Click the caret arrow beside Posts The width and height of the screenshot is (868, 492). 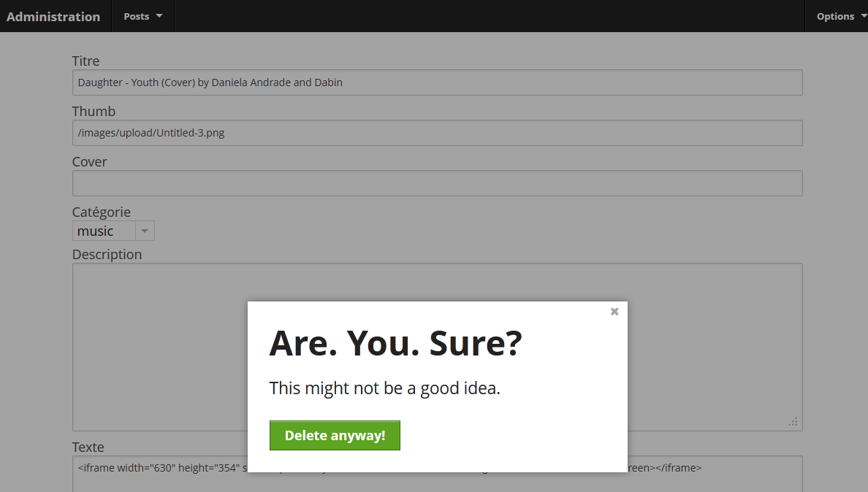(159, 16)
